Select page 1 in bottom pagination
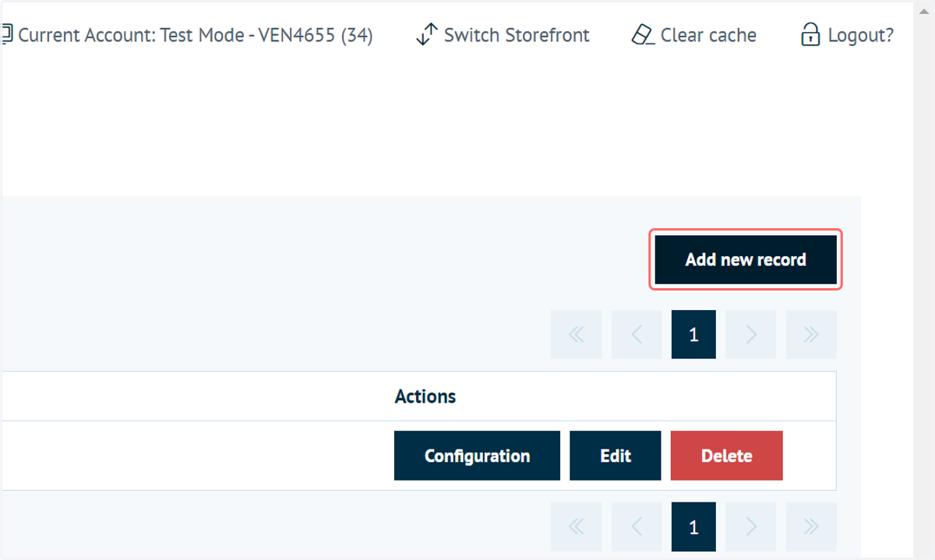Viewport: 935px width, 560px height. coord(693,527)
